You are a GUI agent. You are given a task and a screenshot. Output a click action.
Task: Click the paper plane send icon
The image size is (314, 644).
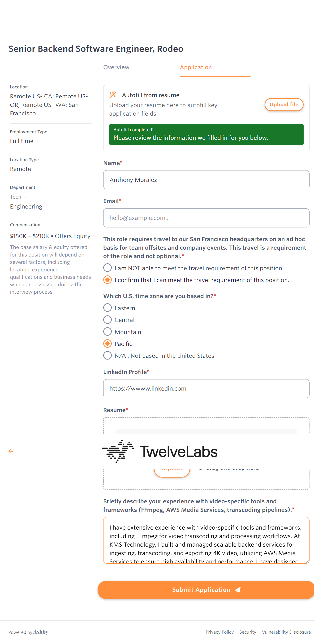pos(238,590)
